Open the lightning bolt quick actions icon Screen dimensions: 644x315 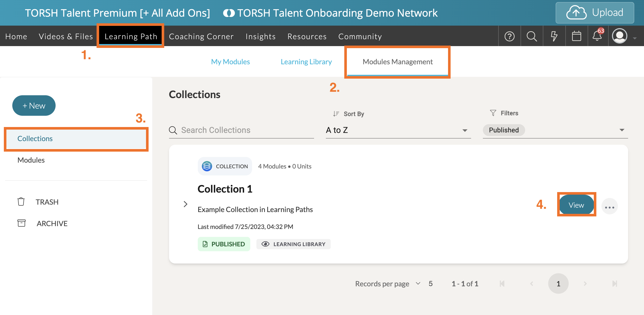point(554,36)
